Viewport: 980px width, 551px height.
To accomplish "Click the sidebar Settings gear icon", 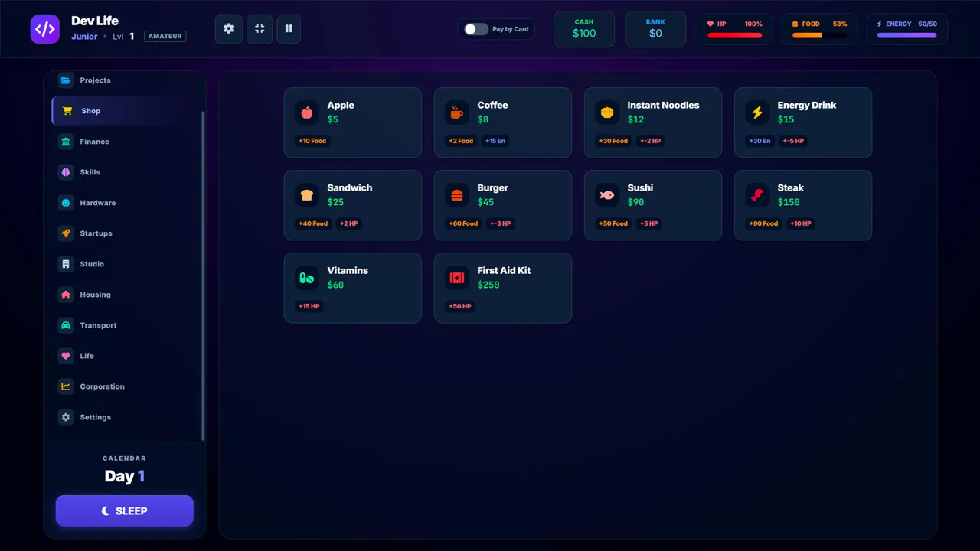I will [66, 417].
